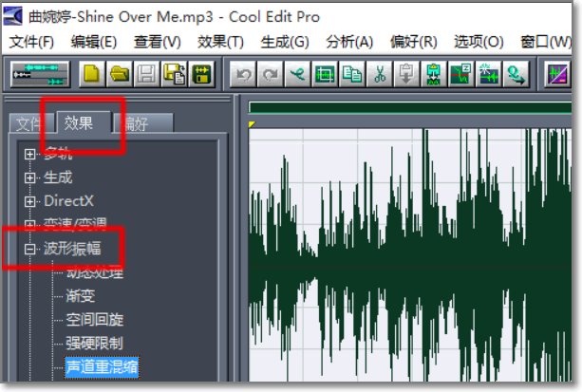Cut selection with the scissors icon

(x=380, y=74)
